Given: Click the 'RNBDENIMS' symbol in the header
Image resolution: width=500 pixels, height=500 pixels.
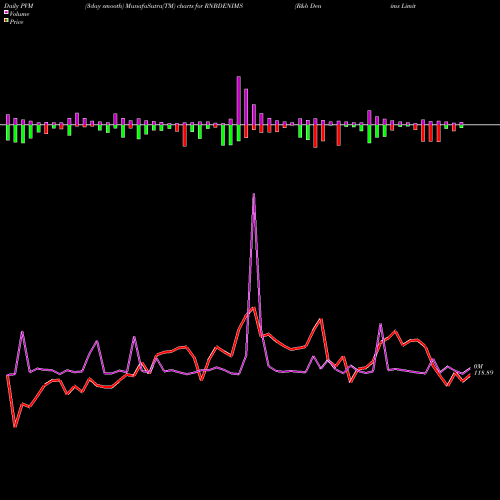Looking at the screenshot, I should pyautogui.click(x=224, y=6).
